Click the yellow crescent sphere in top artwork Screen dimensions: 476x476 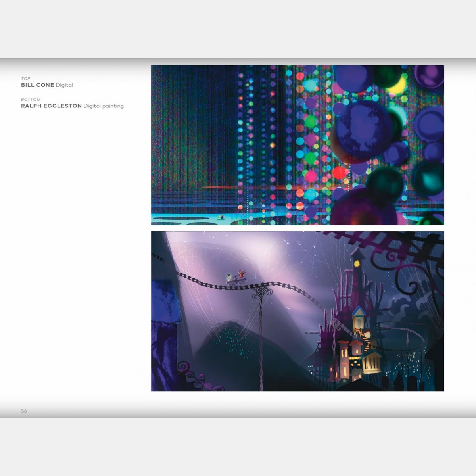(x=399, y=85)
